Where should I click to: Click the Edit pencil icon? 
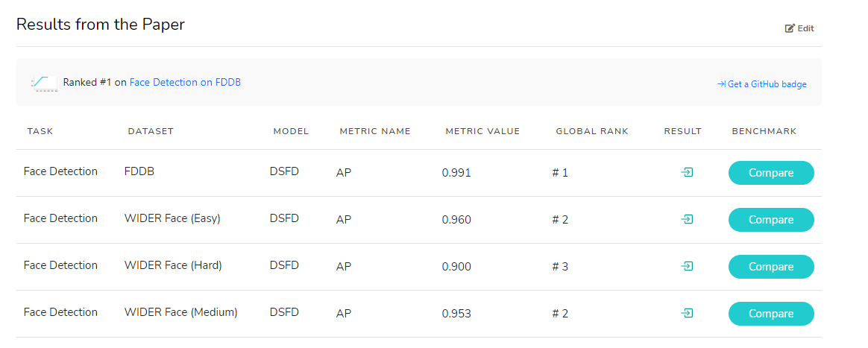point(790,28)
